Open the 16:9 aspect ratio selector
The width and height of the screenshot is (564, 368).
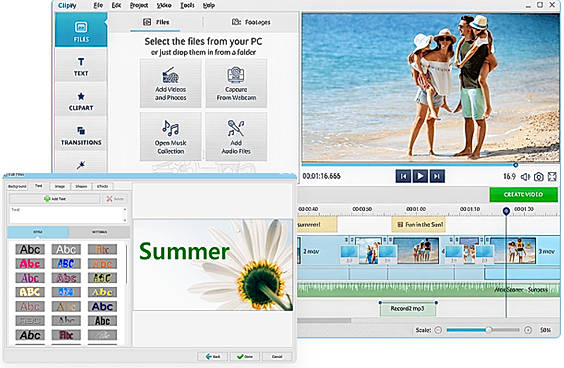point(509,177)
